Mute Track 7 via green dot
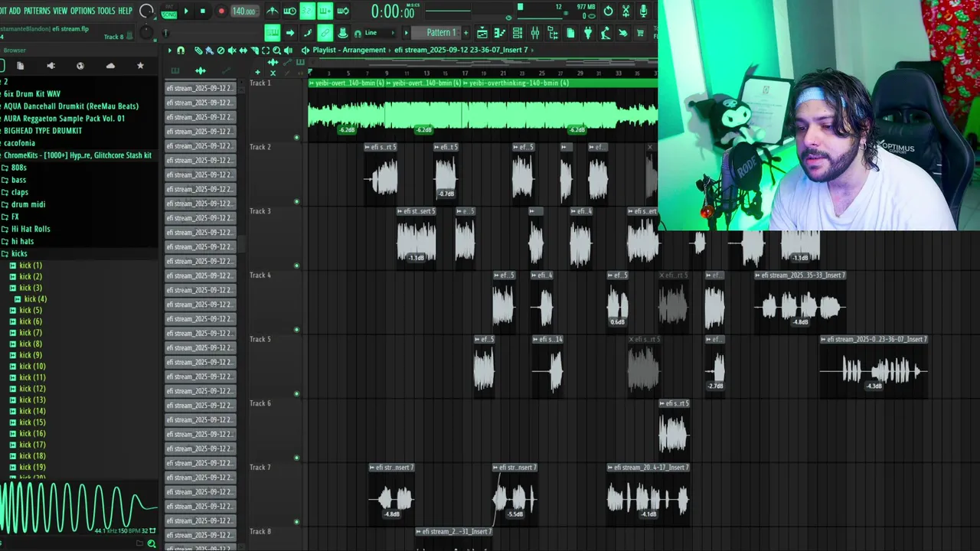This screenshot has width=980, height=551. coord(296,522)
